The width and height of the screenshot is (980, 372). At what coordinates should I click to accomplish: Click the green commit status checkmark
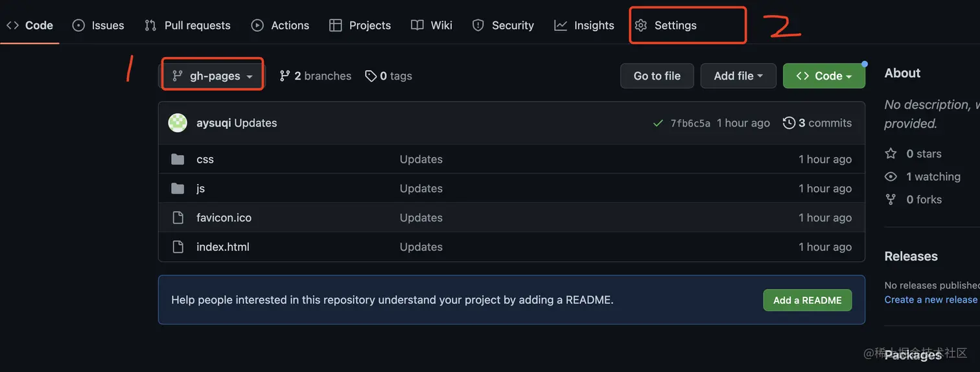pos(658,123)
